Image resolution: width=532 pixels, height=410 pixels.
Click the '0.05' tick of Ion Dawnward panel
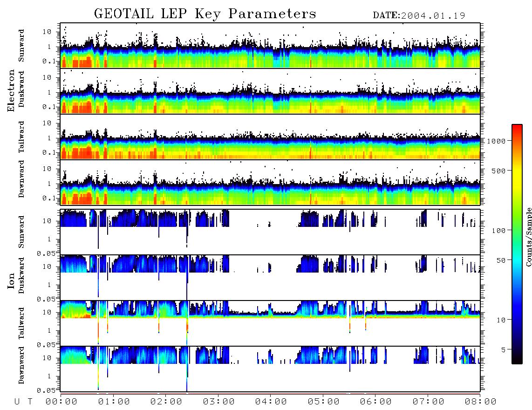46,390
